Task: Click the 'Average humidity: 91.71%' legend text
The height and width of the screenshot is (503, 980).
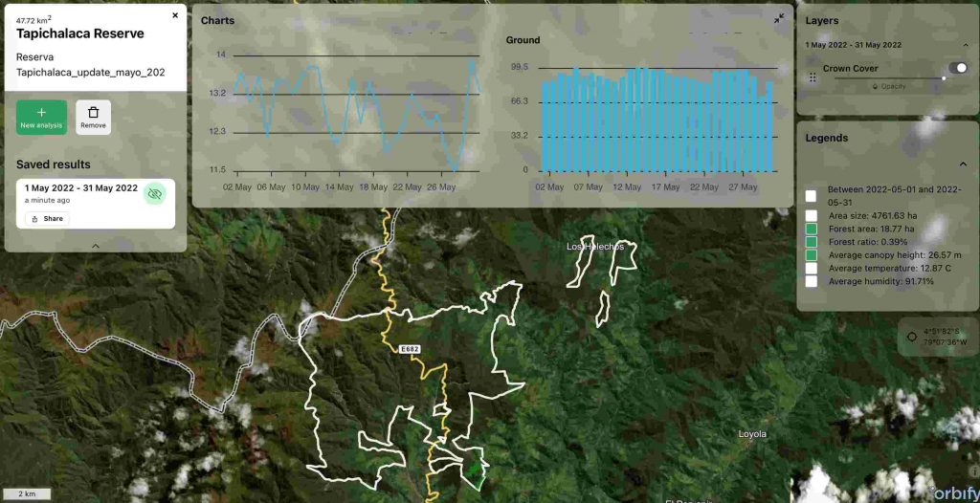Action: 881,281
